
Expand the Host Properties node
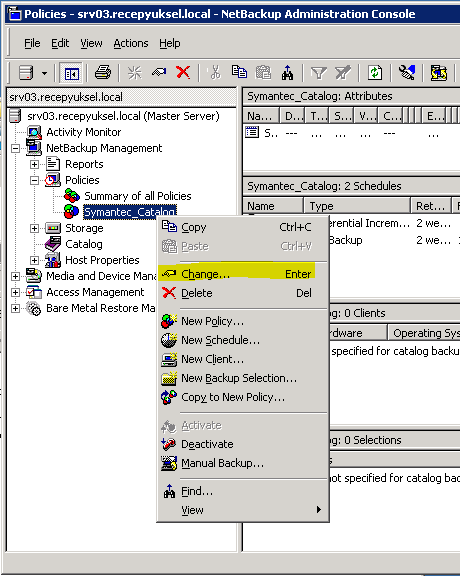[35, 260]
